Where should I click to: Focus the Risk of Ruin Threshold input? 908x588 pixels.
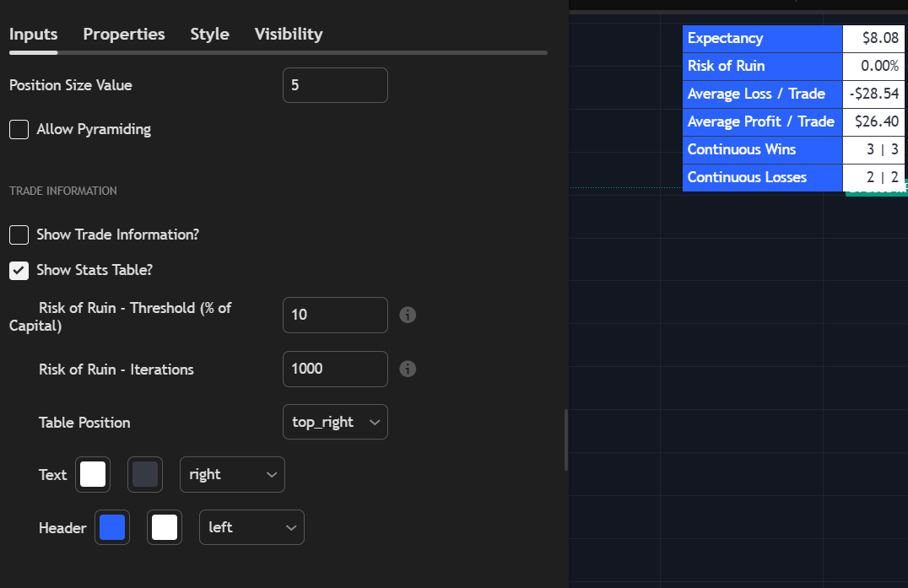click(x=334, y=315)
